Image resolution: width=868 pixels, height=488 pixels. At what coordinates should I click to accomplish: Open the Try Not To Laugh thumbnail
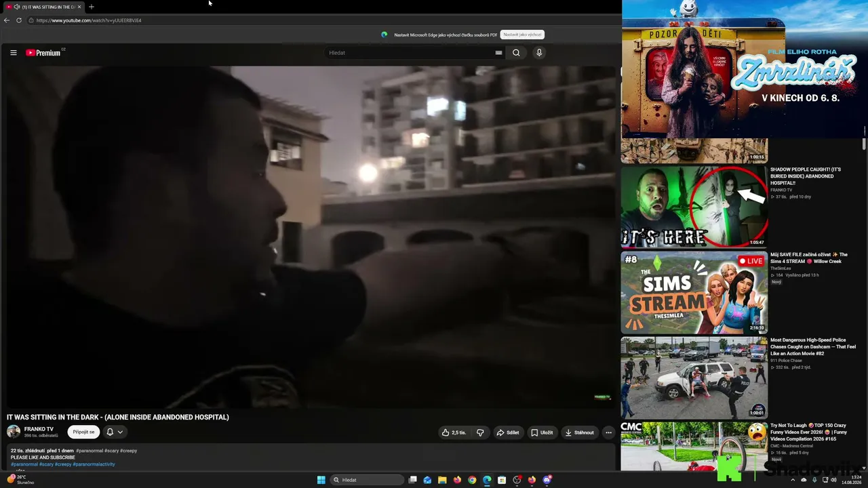(694, 446)
